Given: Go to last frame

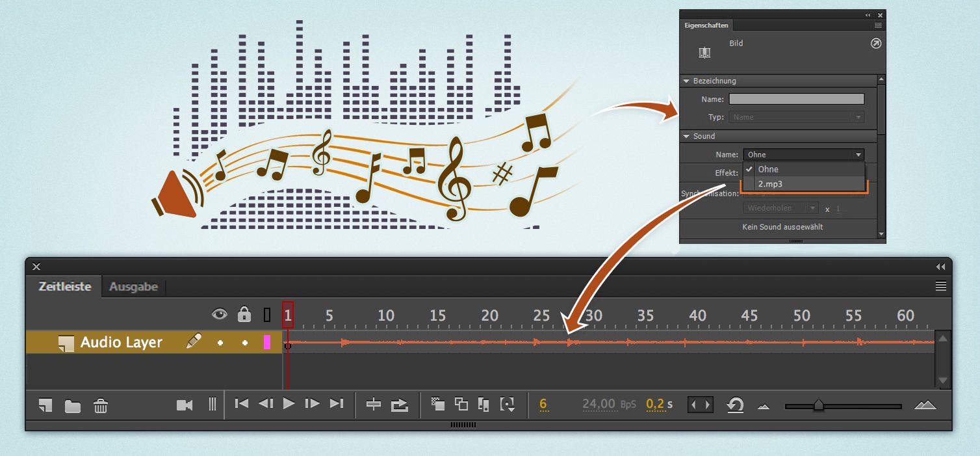Looking at the screenshot, I should coord(336,403).
